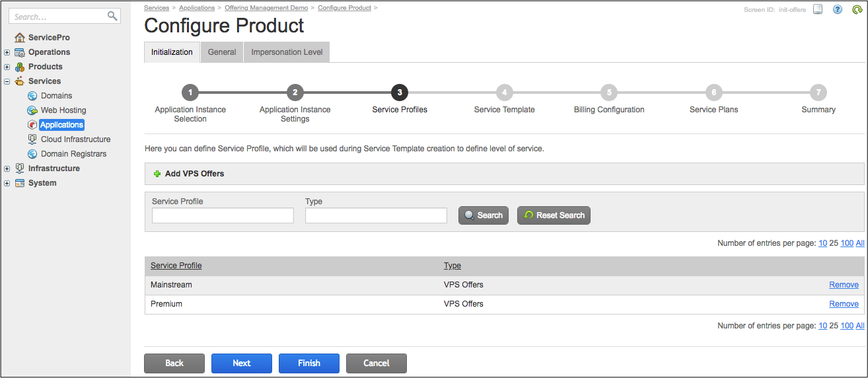This screenshot has height=378, width=868.
Task: Expand the Infrastructure tree node
Action: coord(7,169)
